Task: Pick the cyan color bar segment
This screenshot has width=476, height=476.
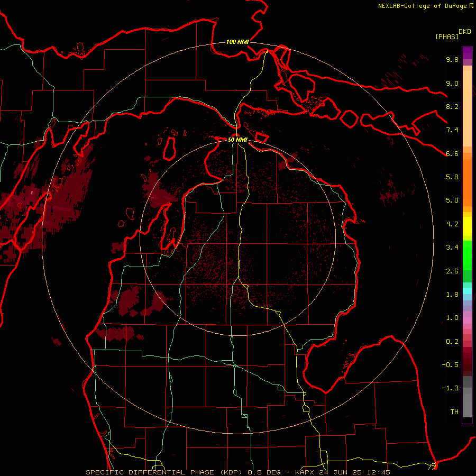Action: point(467,291)
